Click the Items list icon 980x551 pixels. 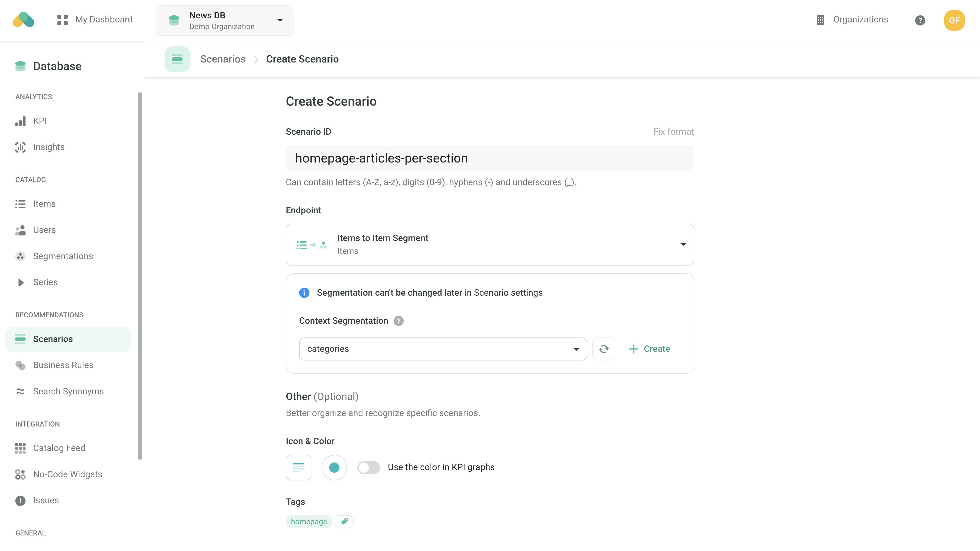(20, 204)
